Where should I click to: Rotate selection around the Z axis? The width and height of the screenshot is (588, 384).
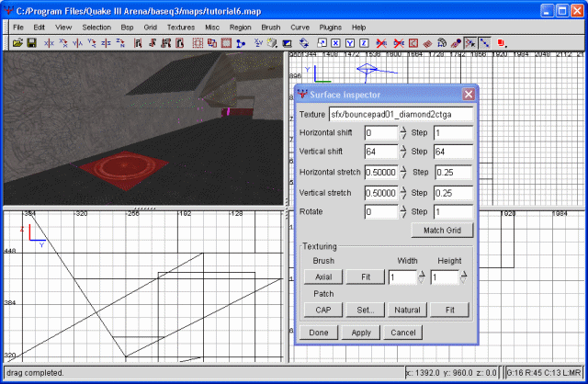click(x=120, y=43)
